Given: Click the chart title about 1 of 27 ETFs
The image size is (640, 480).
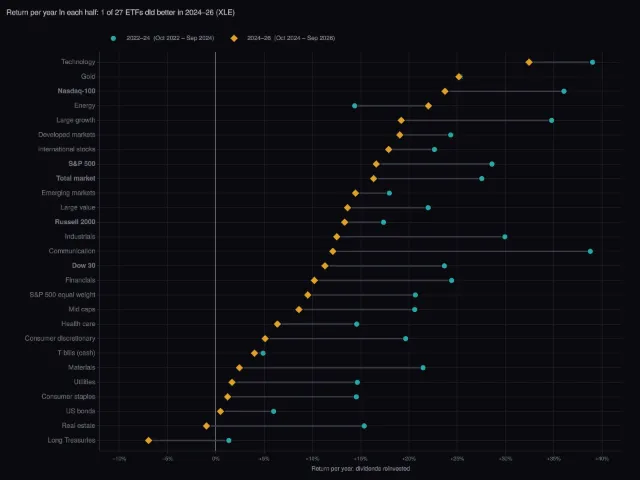Looking at the screenshot, I should point(120,12).
